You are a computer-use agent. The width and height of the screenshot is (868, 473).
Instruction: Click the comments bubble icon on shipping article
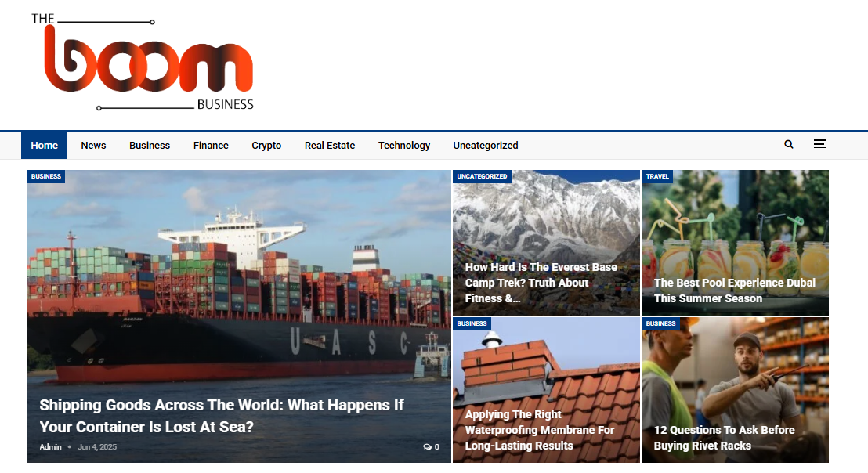point(428,447)
